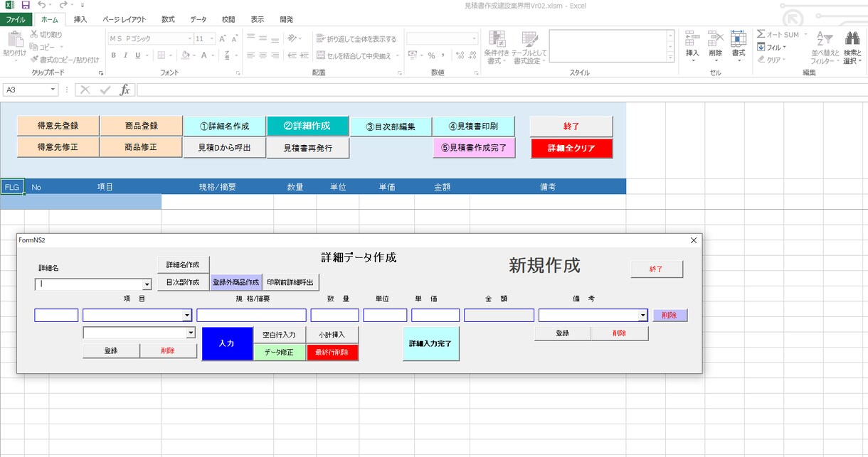The height and width of the screenshot is (457, 868).
Task: Expand the Name Box dropdown arrow
Action: (x=53, y=90)
